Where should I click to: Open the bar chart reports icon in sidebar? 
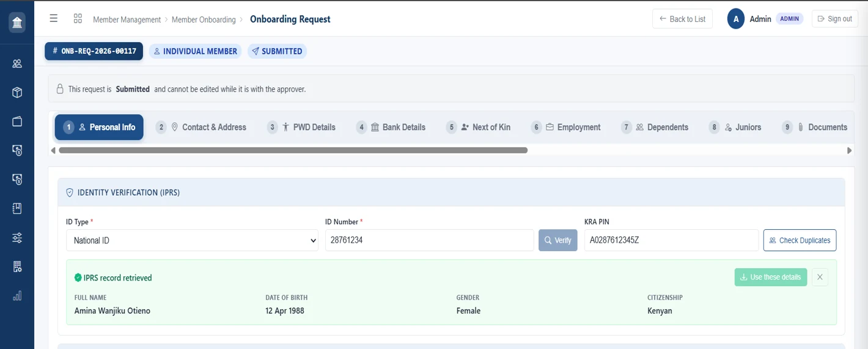click(17, 296)
